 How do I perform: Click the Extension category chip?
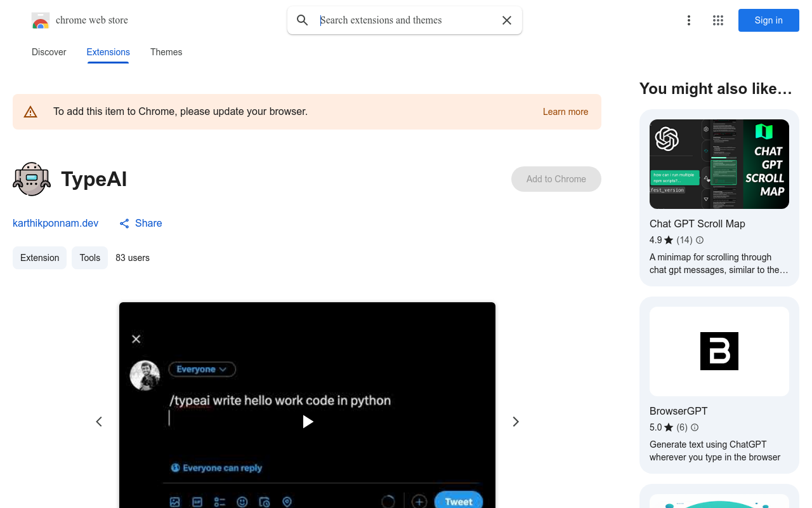pos(39,258)
